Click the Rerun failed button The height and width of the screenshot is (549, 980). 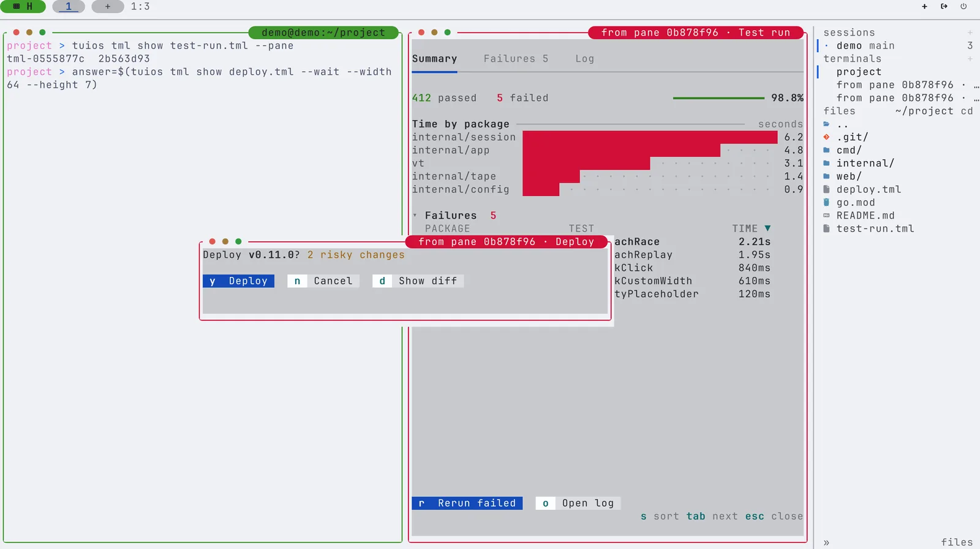click(467, 504)
